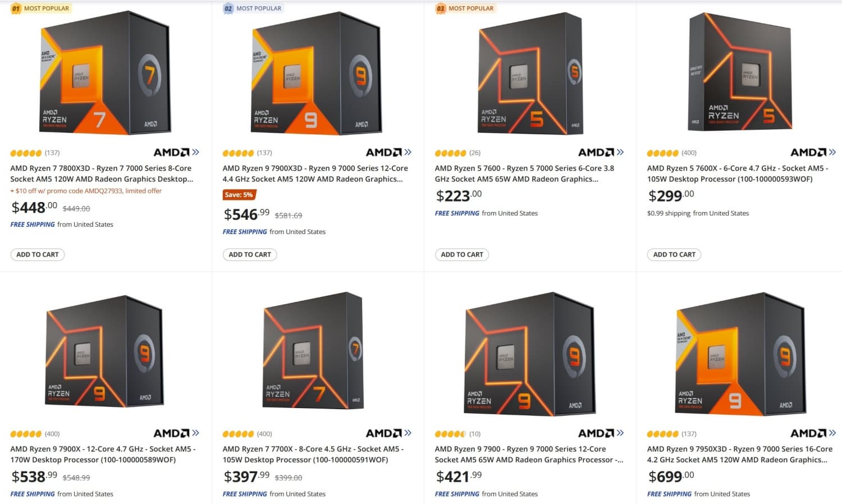Click AMD brand logo on Ryzen 7 7800X3D
The width and height of the screenshot is (842, 504).
(176, 152)
